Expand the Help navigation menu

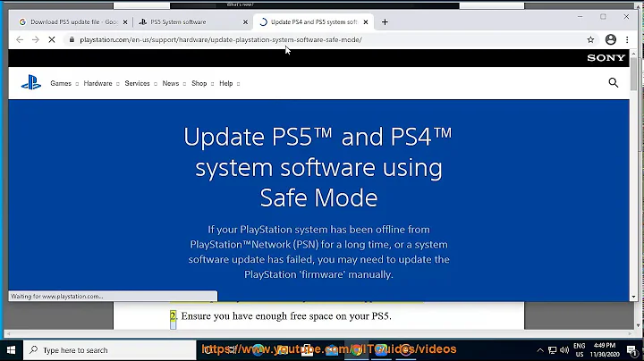[x=229, y=83]
